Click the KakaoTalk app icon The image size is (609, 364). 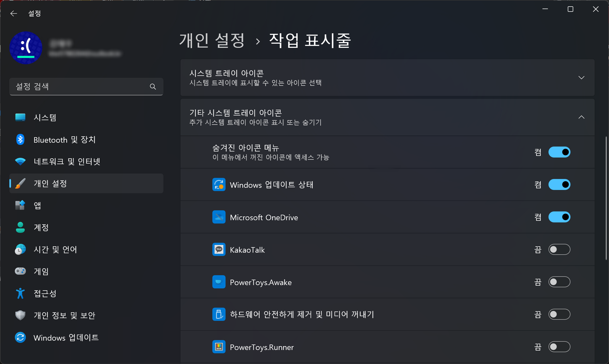tap(219, 249)
